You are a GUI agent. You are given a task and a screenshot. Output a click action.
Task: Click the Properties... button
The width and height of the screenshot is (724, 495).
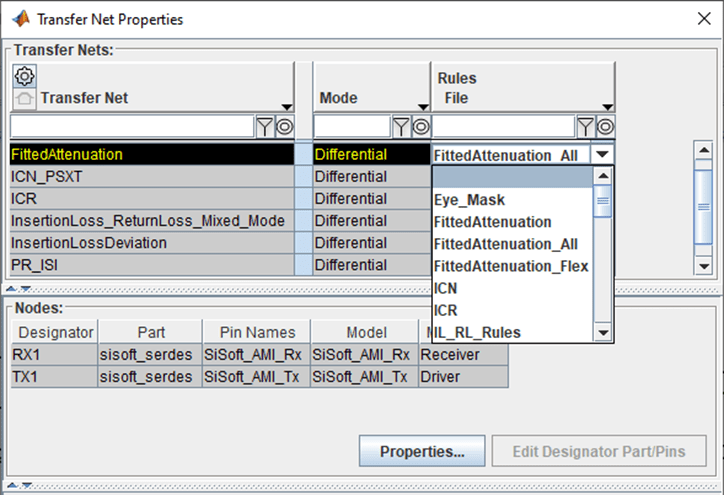(x=422, y=451)
